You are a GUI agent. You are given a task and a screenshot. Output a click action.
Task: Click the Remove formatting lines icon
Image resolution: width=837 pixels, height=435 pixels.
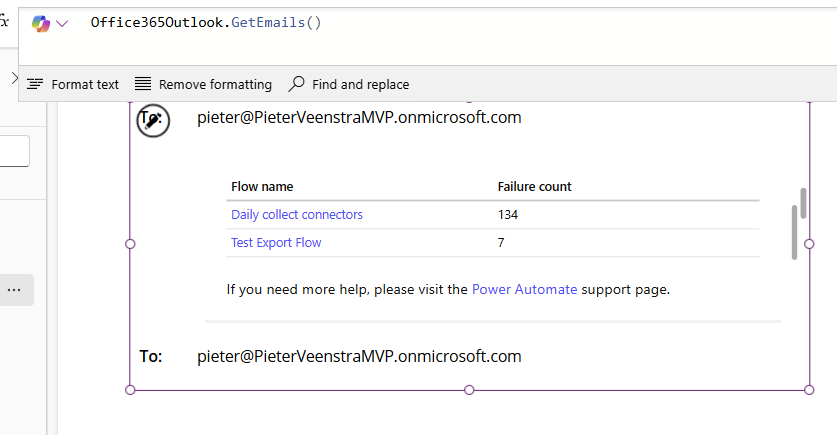143,83
